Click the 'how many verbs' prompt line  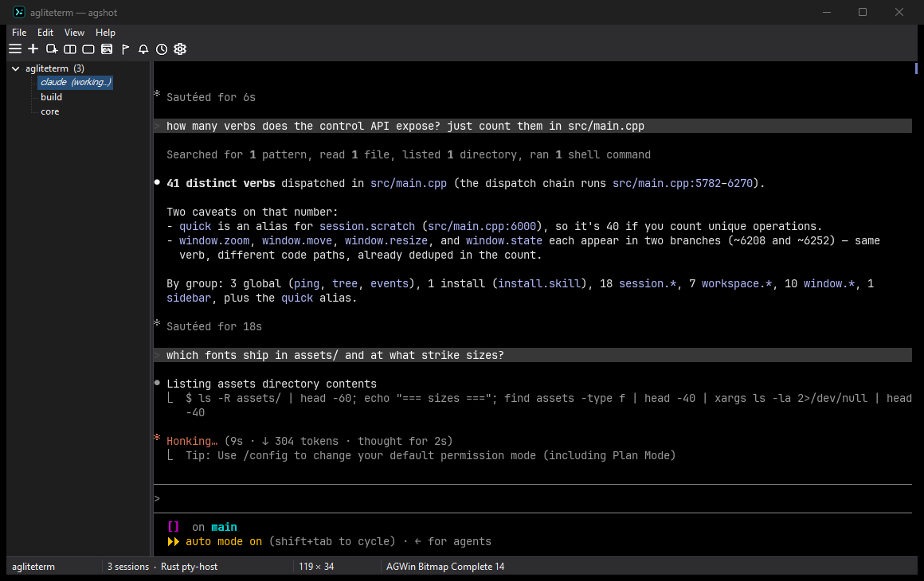533,126
